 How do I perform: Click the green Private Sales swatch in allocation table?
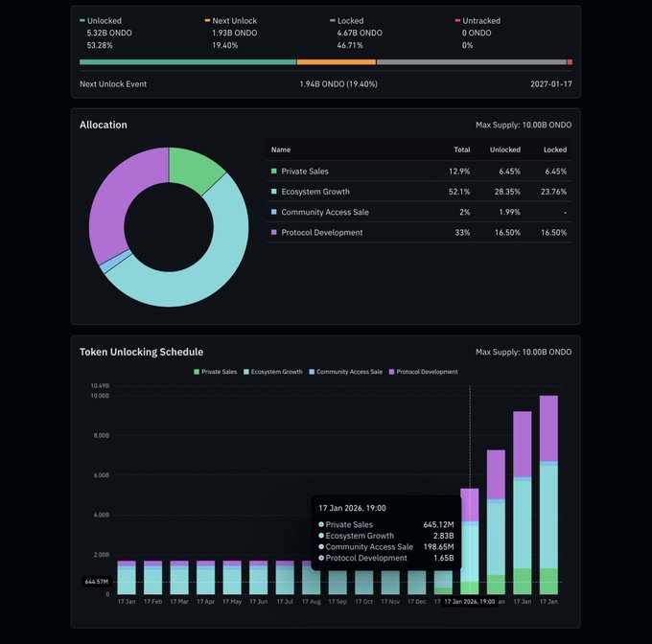tap(273, 171)
